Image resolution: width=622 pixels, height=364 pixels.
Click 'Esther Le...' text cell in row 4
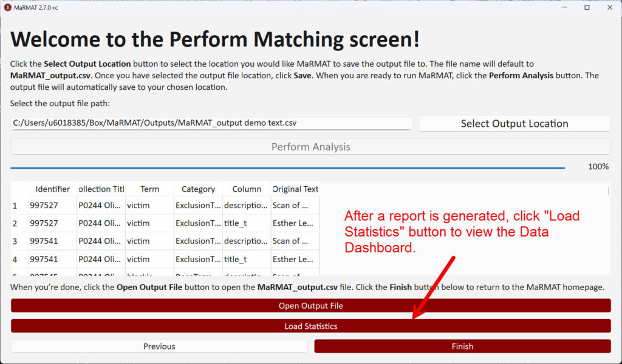click(x=295, y=260)
